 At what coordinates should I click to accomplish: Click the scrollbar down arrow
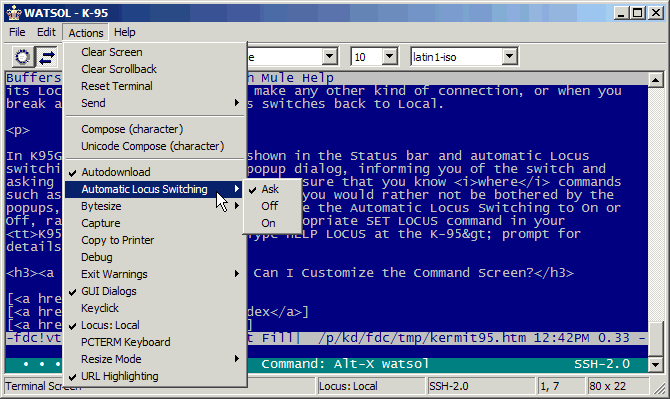[x=655, y=364]
